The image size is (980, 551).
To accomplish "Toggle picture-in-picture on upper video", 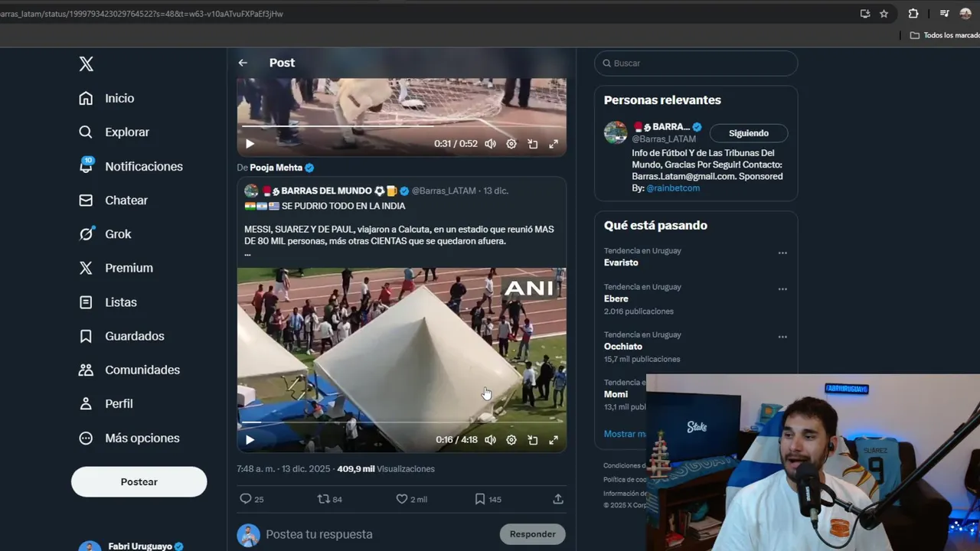I will coord(533,144).
